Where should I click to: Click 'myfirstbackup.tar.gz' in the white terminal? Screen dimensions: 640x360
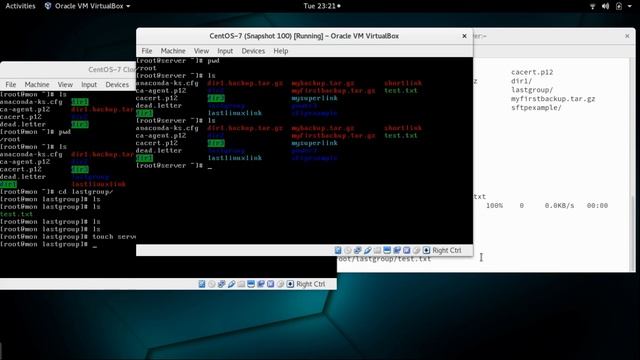[553, 99]
